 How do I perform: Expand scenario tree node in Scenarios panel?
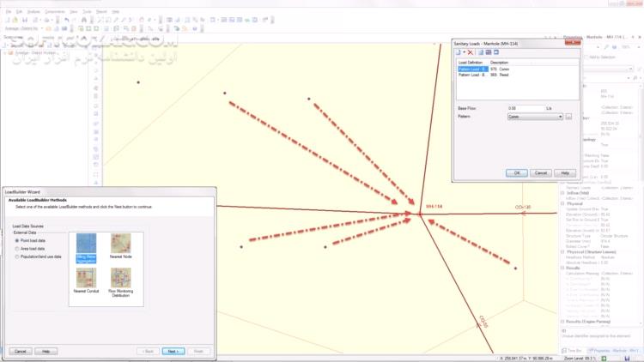(x=6, y=53)
